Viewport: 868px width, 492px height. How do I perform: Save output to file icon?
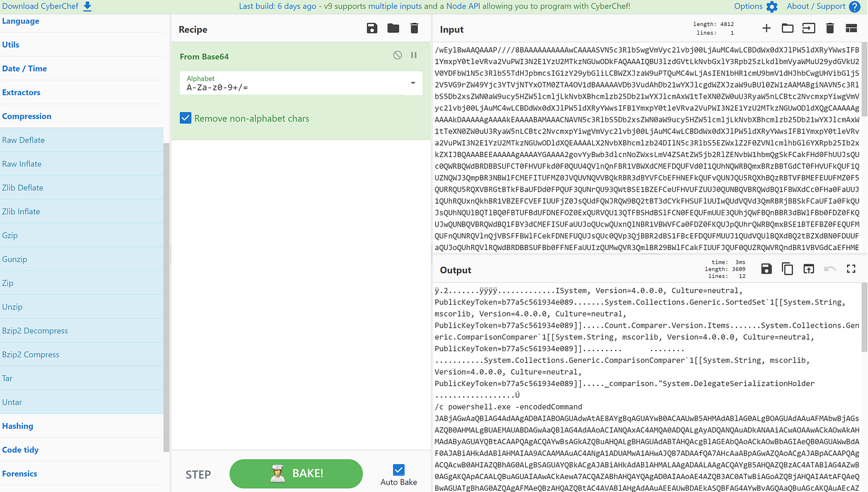[766, 269]
